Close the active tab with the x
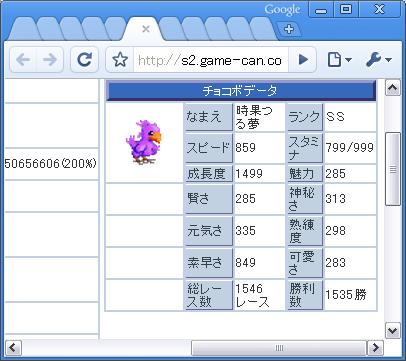Screen dimensions: 406x361 pos(146,29)
